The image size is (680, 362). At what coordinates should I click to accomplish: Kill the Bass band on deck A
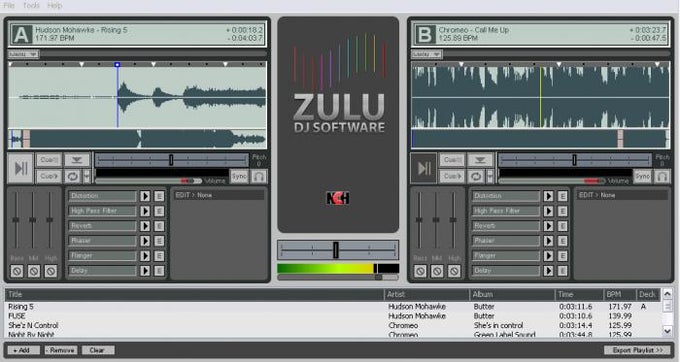[x=17, y=271]
